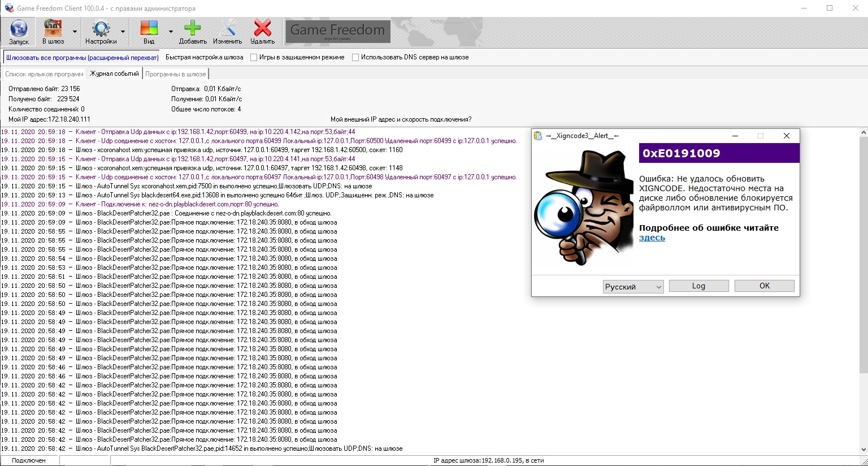
Task: Click the Изменить edit icon
Action: click(x=227, y=28)
